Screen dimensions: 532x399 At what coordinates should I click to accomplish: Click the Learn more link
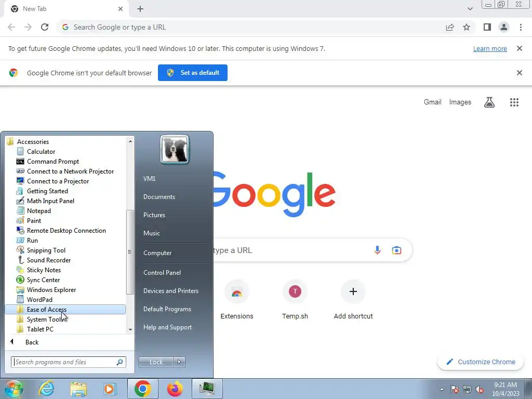pyautogui.click(x=490, y=48)
